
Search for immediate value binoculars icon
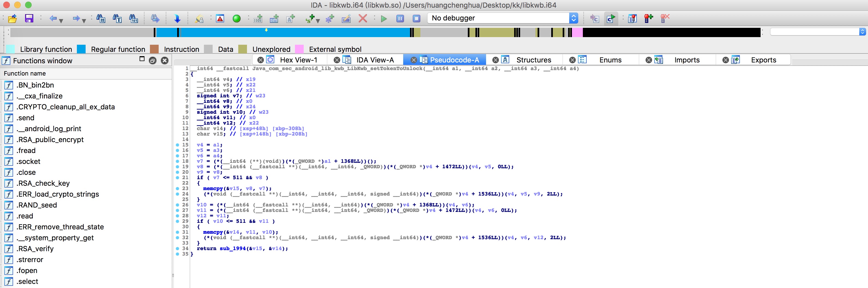click(x=101, y=18)
